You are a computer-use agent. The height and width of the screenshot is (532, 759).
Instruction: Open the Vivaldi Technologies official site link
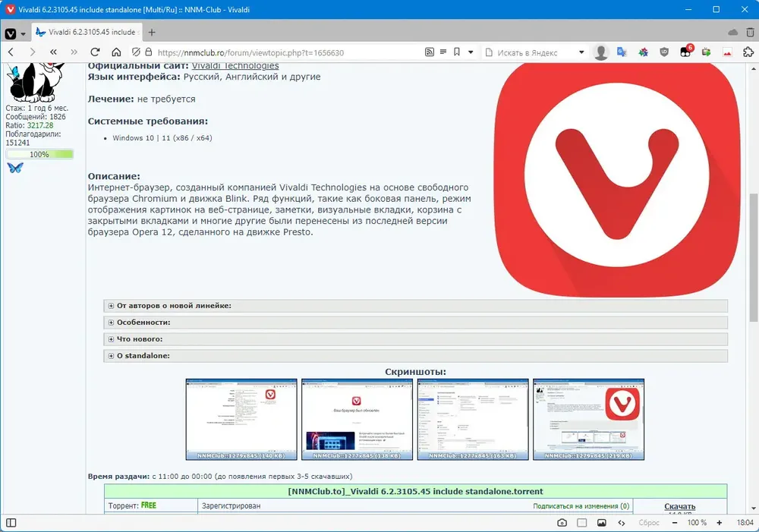click(235, 65)
